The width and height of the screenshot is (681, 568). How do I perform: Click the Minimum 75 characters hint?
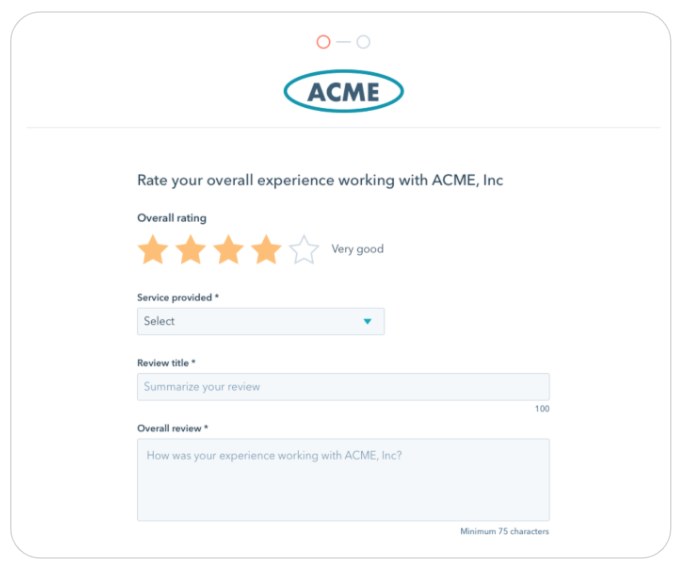coord(505,531)
